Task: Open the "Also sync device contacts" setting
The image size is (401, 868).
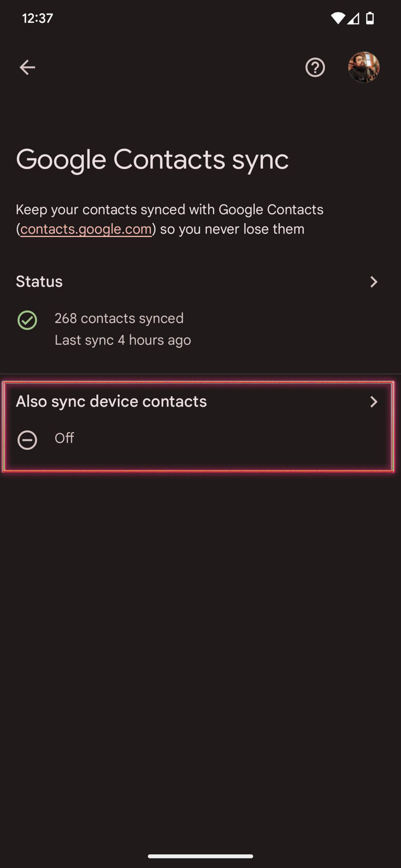Action: coord(111,401)
